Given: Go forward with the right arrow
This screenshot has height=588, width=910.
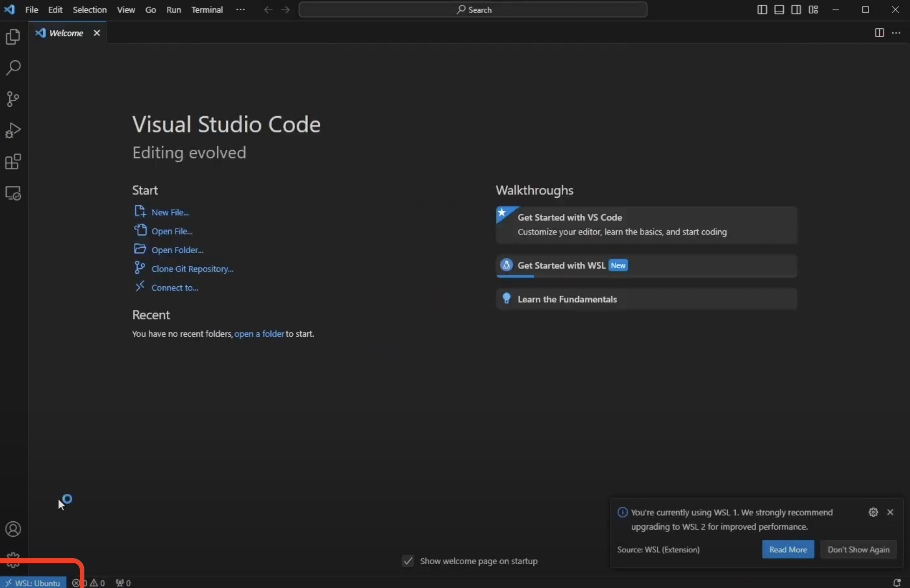Looking at the screenshot, I should (x=285, y=10).
